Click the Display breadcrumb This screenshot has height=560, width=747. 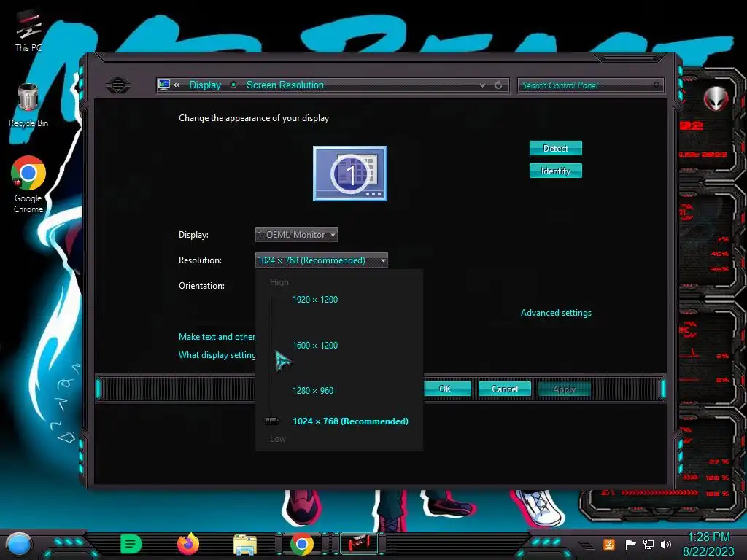[205, 85]
